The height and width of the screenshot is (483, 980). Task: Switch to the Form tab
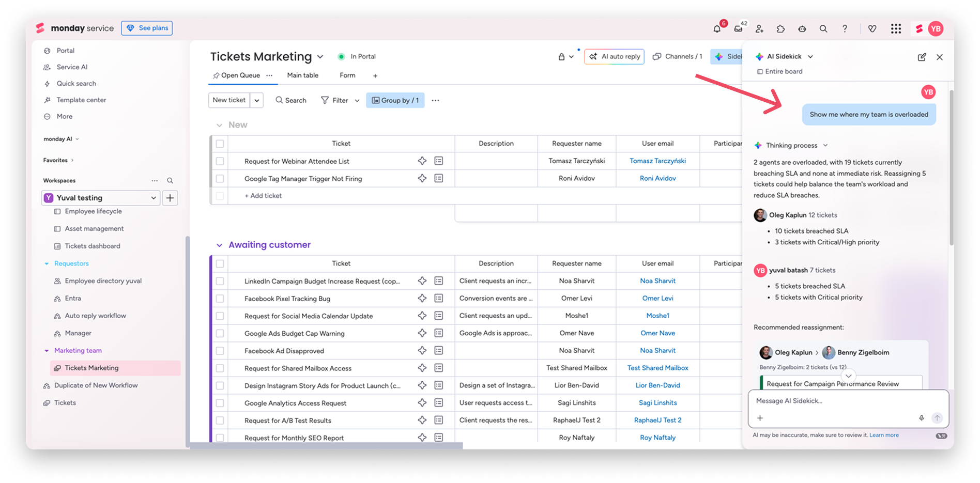tap(347, 75)
